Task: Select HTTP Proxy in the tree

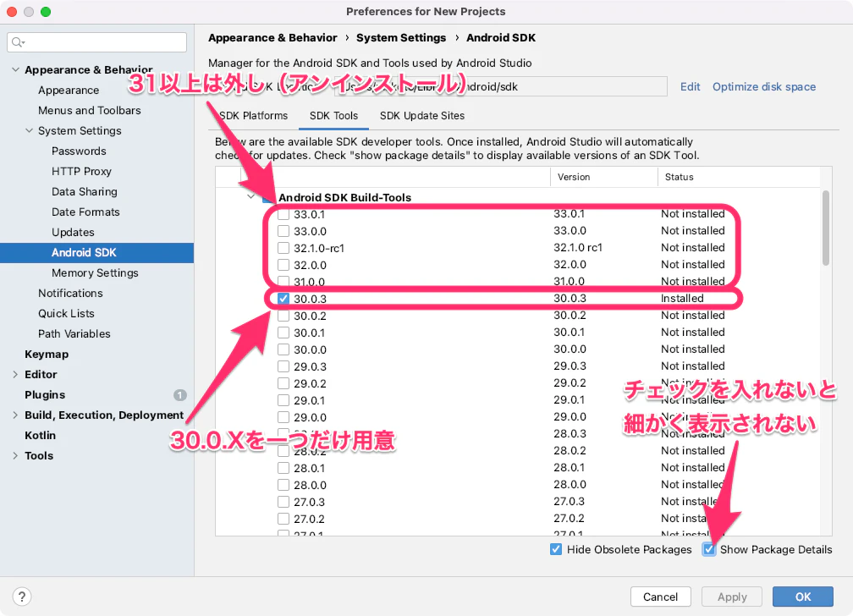Action: pos(81,172)
